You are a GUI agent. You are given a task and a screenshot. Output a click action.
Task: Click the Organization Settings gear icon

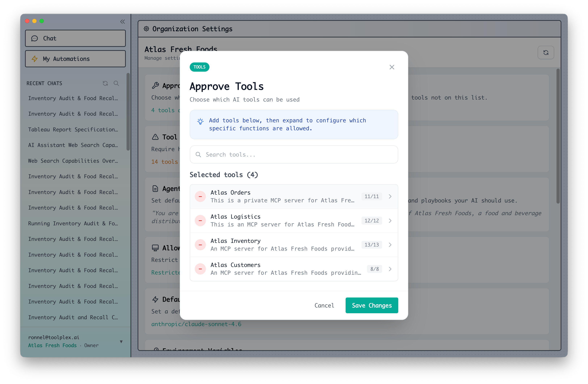(146, 29)
